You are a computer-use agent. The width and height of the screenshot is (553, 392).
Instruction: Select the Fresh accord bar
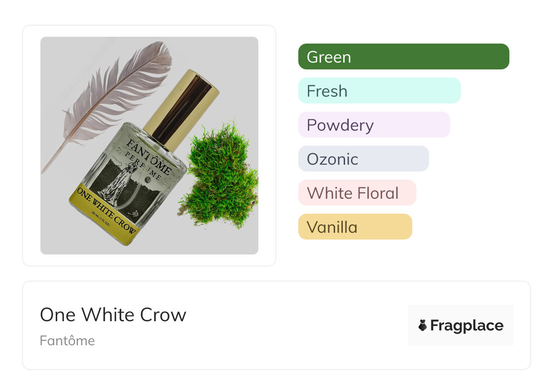click(x=379, y=91)
